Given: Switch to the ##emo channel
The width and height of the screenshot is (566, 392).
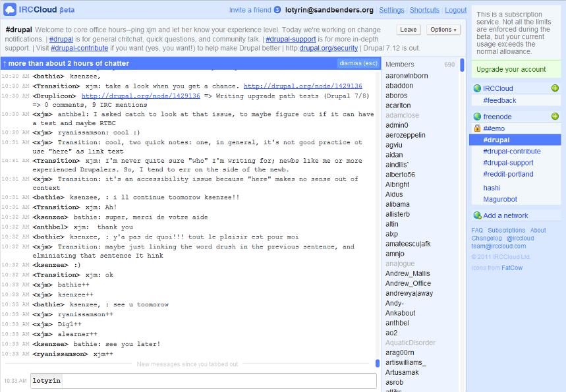Looking at the screenshot, I should 494,128.
